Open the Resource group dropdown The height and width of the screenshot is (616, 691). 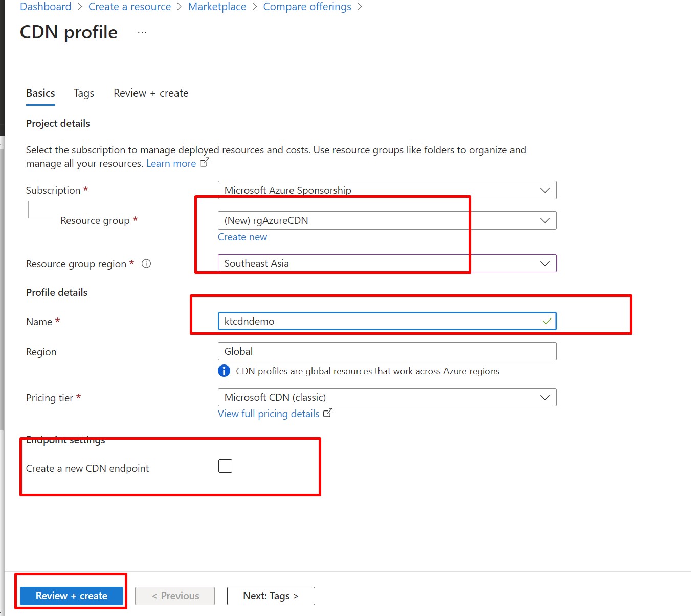click(387, 220)
